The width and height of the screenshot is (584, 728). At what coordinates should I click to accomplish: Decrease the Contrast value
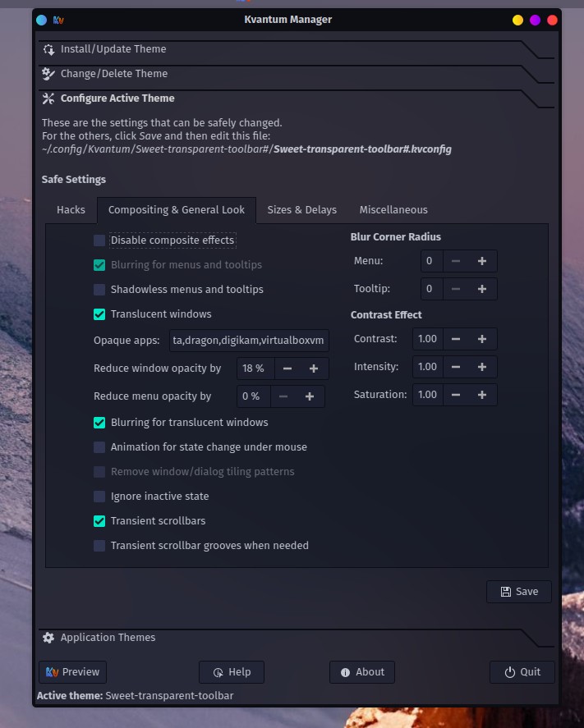[x=456, y=339]
